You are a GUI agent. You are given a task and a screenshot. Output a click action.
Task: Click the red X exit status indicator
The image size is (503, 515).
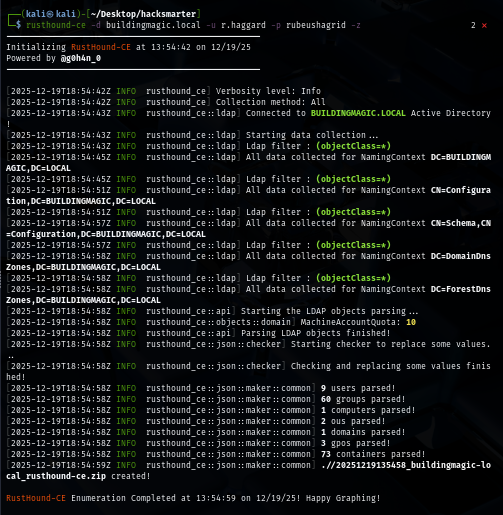coord(484,25)
